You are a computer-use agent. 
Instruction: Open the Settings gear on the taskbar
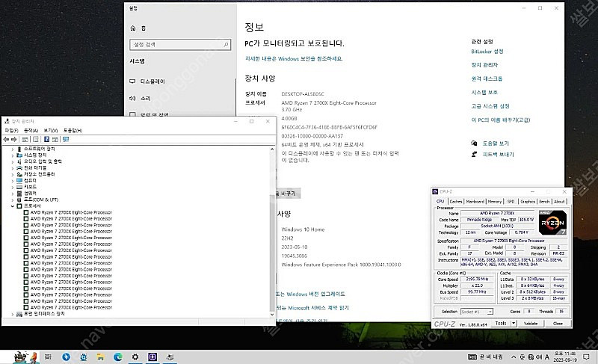pyautogui.click(x=135, y=357)
